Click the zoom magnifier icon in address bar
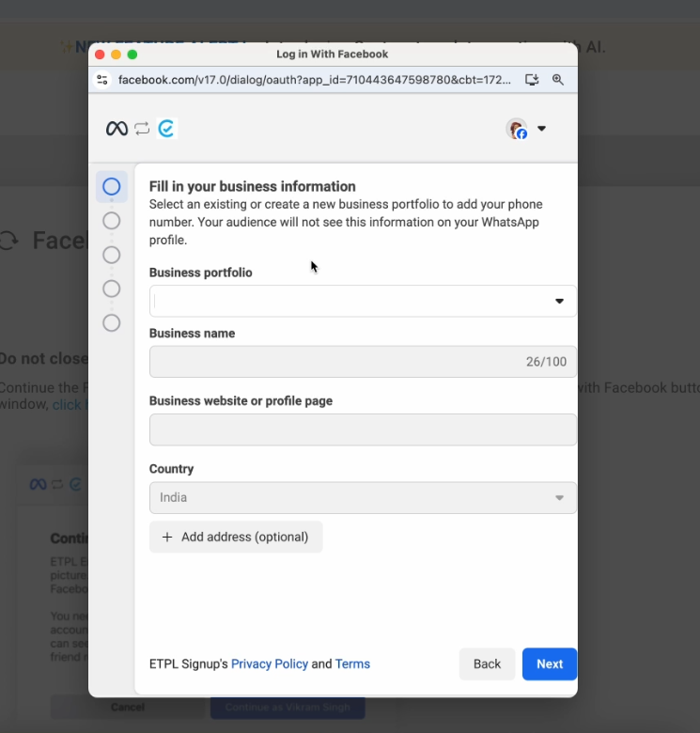This screenshot has width=700, height=733. [x=557, y=80]
